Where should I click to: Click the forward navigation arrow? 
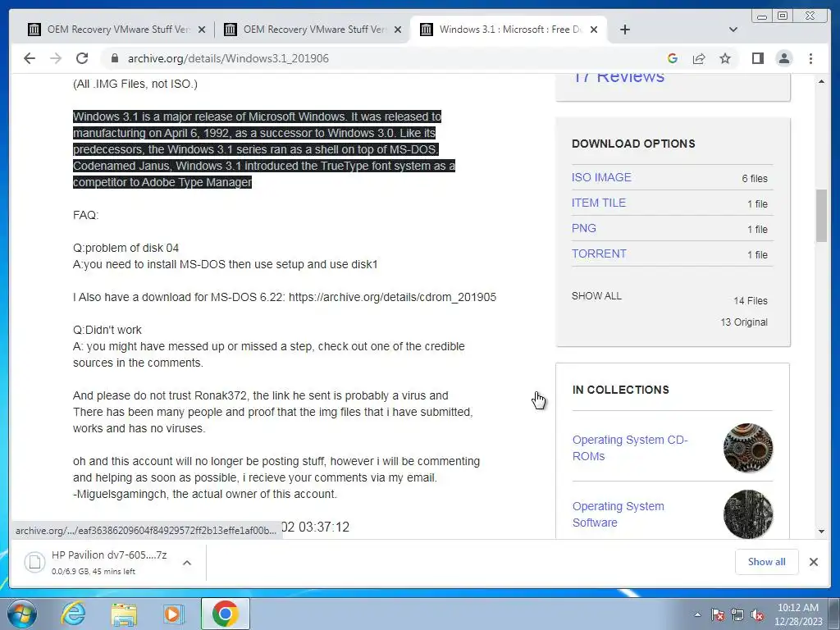pyautogui.click(x=56, y=58)
